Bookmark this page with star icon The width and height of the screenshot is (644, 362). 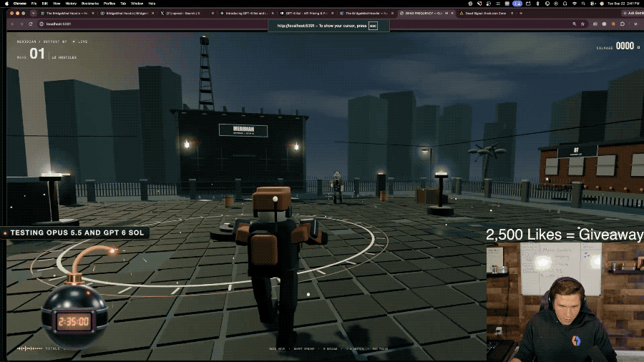coord(582,24)
